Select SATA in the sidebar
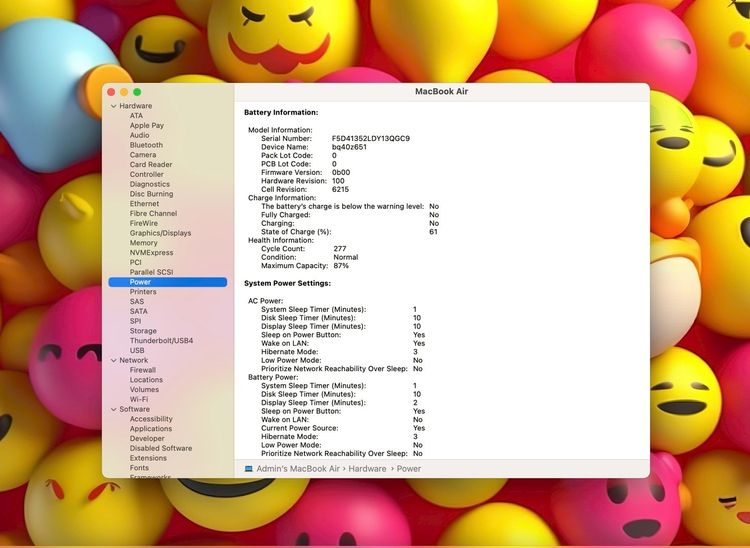 click(x=139, y=311)
